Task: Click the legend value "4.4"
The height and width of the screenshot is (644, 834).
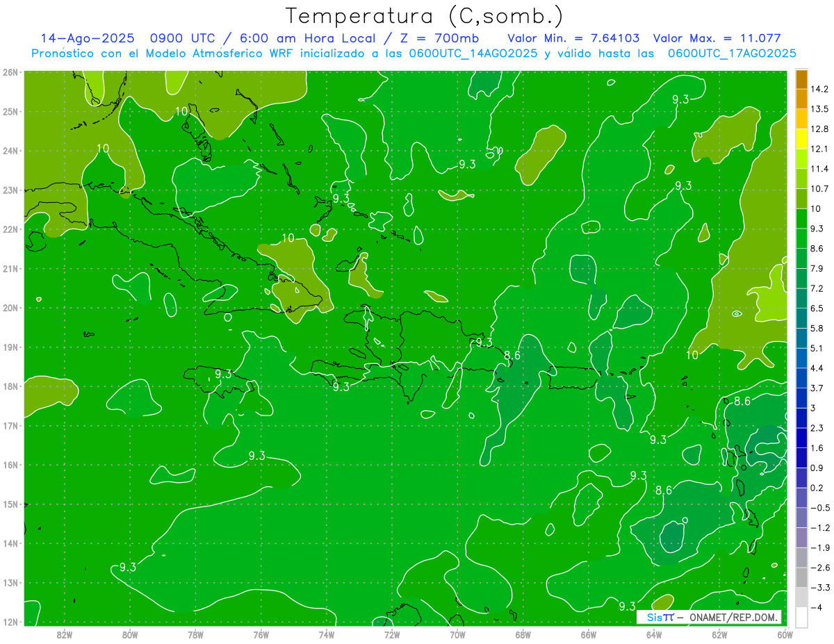Action: point(817,368)
